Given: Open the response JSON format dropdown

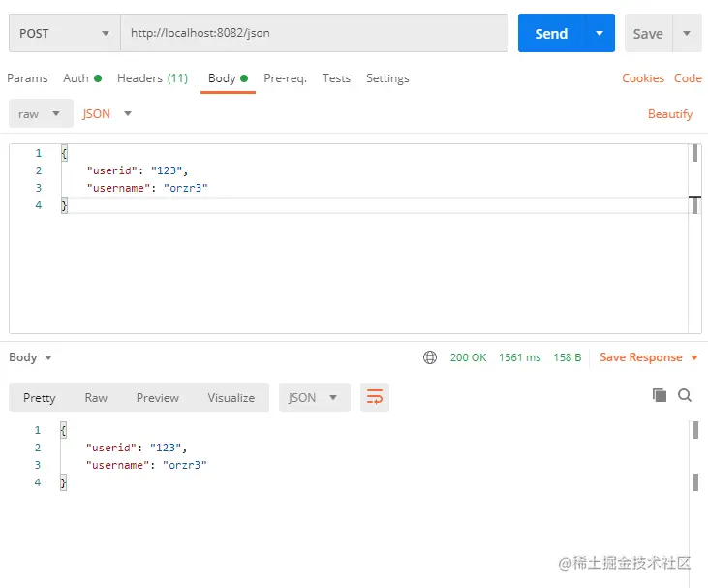Looking at the screenshot, I should pyautogui.click(x=314, y=397).
